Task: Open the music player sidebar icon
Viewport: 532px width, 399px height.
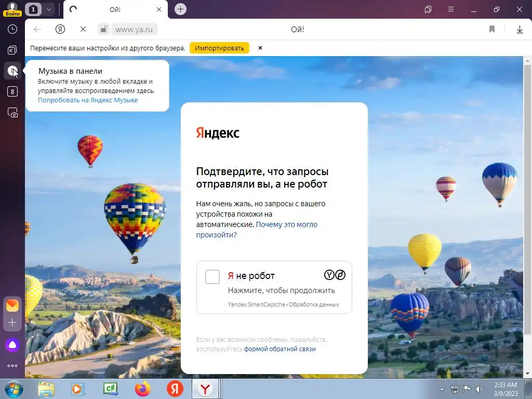Action: click(12, 71)
